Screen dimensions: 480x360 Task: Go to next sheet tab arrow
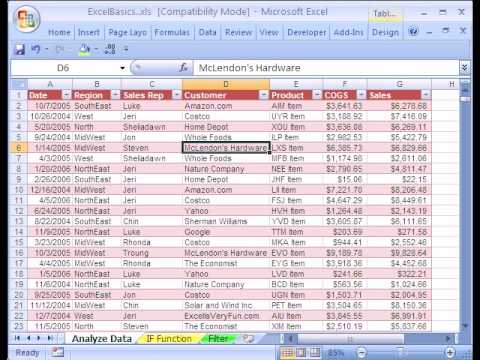(x=39, y=338)
